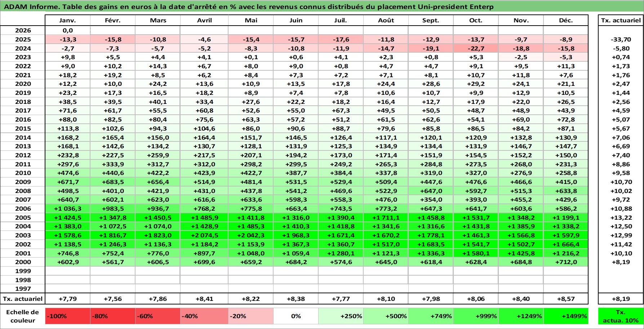This screenshot has height=329, width=644.
Task: Select the 'Avril' column header
Action: [204, 20]
